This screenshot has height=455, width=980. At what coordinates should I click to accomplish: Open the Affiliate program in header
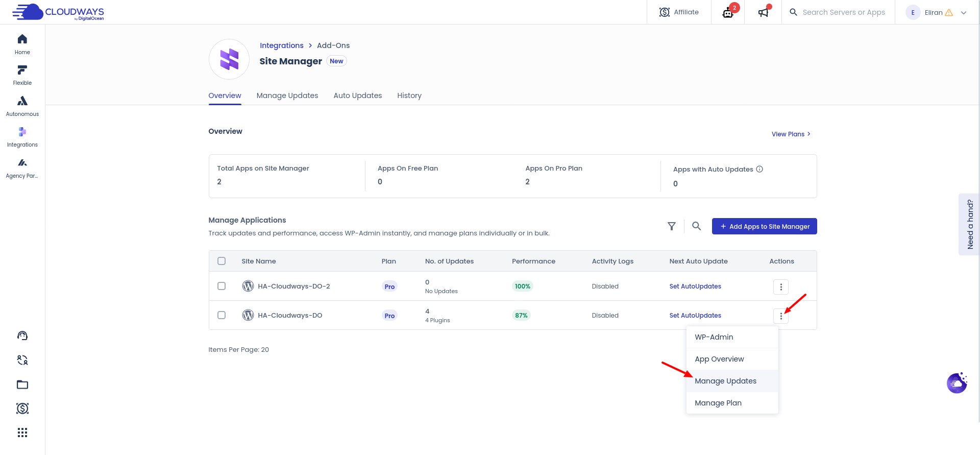(679, 12)
